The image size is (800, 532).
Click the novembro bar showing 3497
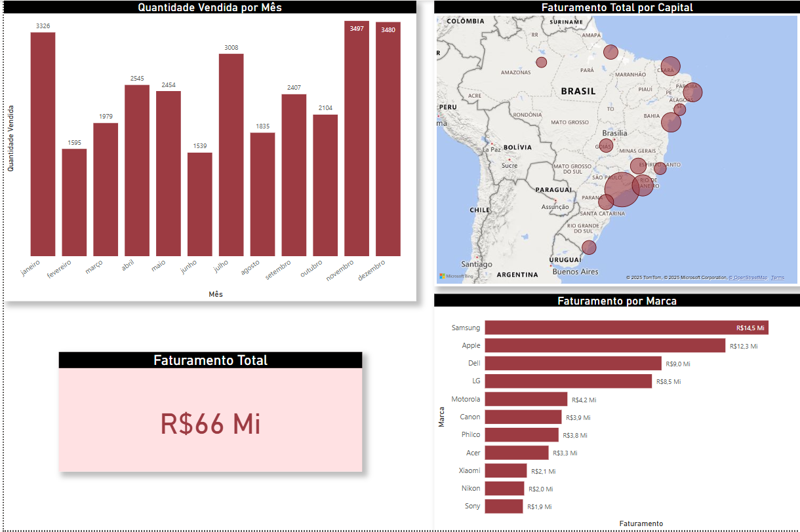pyautogui.click(x=357, y=138)
